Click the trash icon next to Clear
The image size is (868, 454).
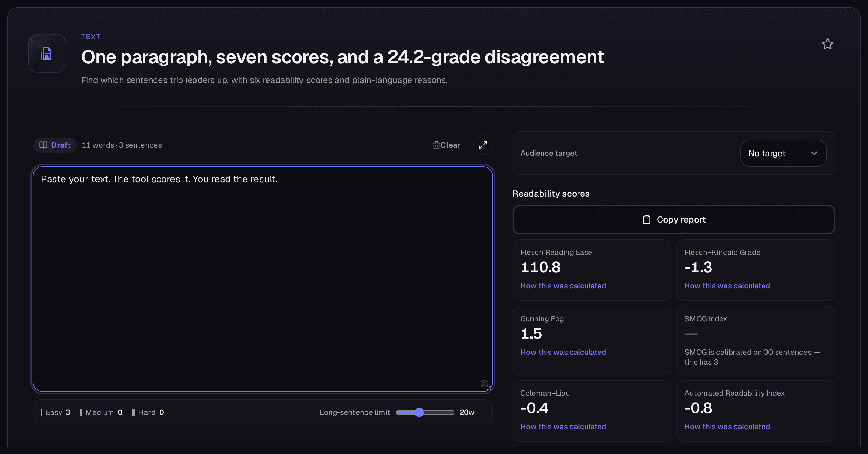(436, 145)
